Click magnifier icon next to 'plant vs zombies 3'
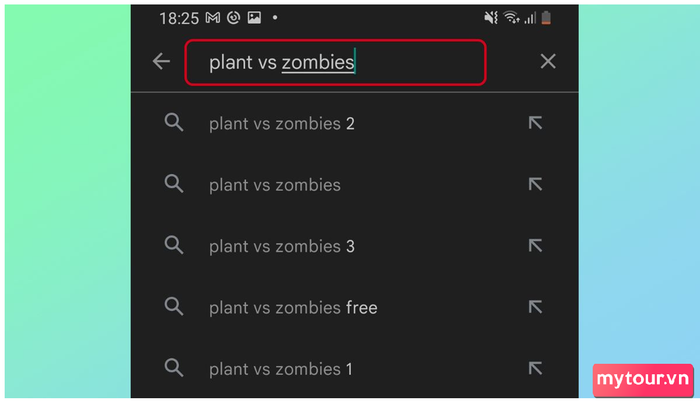Screen dimensions: 700x405 174,245
